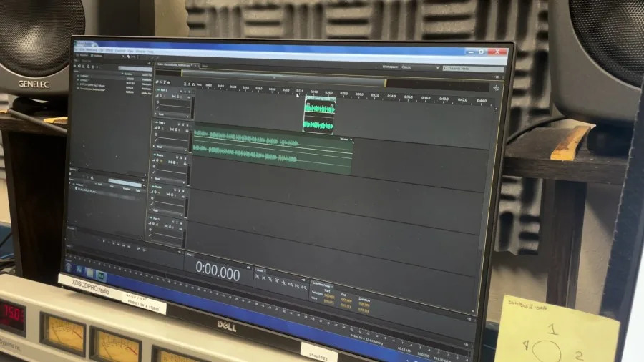Arm Track 5 for record
Screen dimensions: 644x362
coord(181,223)
